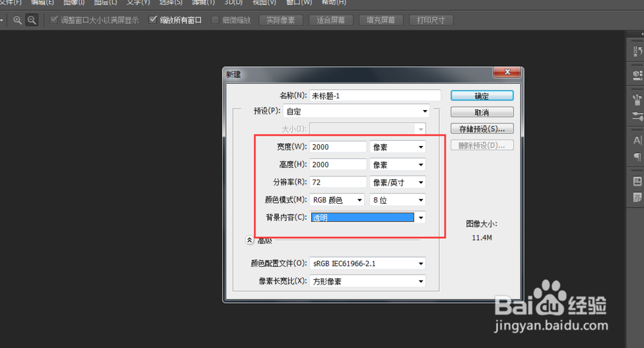Select the Zoom In magnifier icon
Image resolution: width=644 pixels, height=348 pixels.
pyautogui.click(x=17, y=20)
